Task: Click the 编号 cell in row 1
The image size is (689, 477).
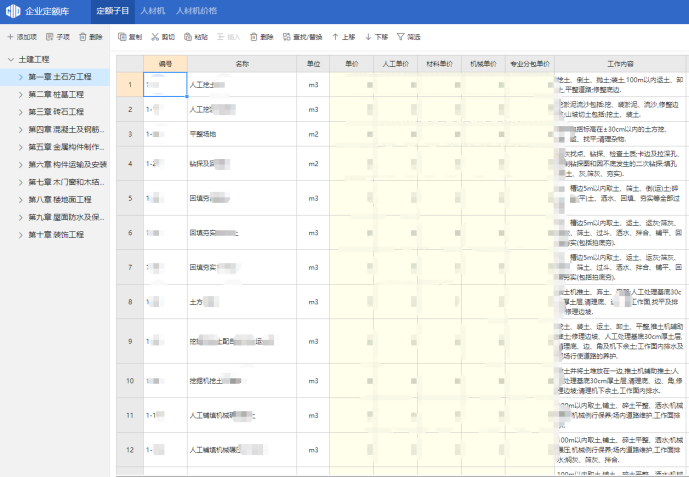Action: click(165, 86)
